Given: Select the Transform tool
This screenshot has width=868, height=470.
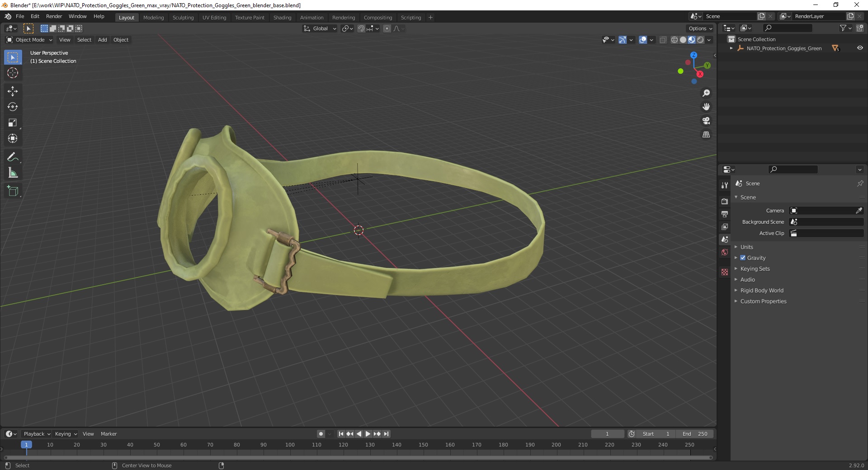Looking at the screenshot, I should 13,139.
